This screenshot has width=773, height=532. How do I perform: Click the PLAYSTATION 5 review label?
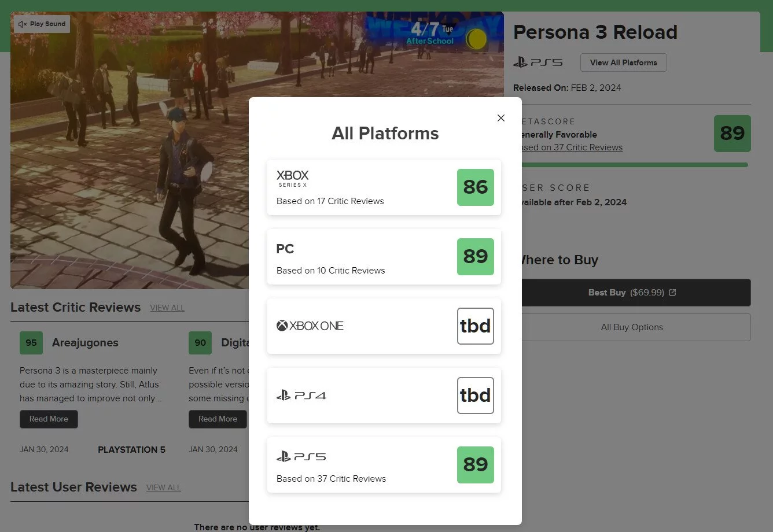(x=131, y=450)
